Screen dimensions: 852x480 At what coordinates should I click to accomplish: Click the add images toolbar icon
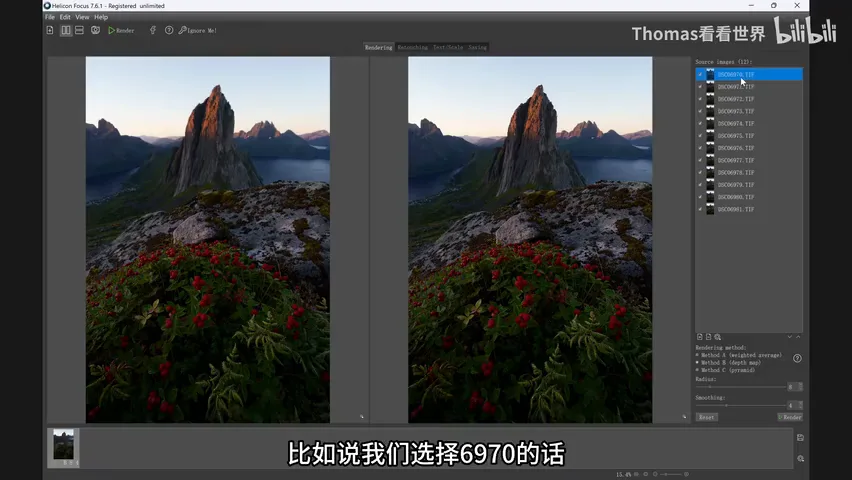(x=50, y=30)
